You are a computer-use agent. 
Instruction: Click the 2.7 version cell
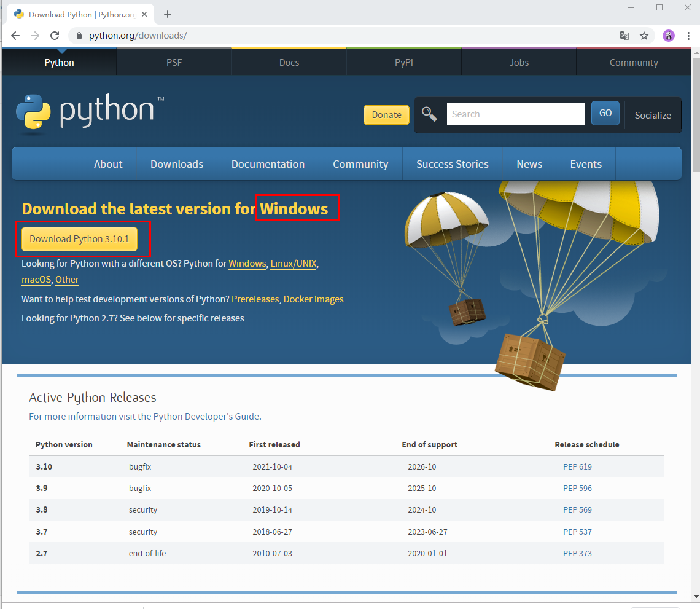coord(42,553)
